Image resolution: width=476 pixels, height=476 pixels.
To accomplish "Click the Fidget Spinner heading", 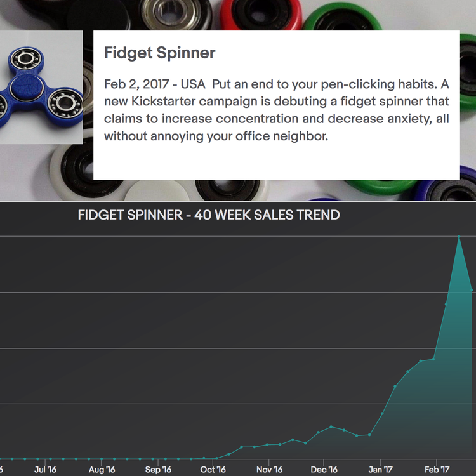I will 160,53.
